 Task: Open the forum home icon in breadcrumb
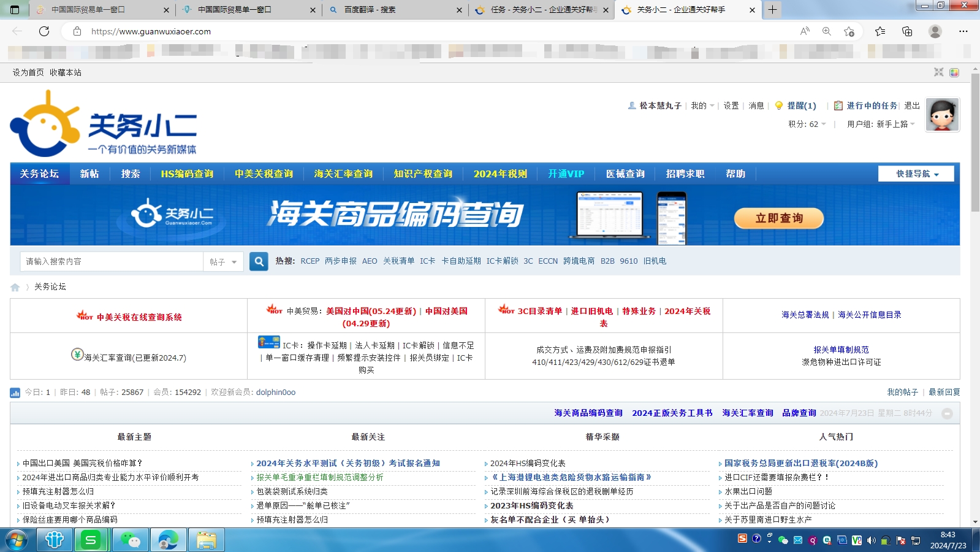pyautogui.click(x=15, y=287)
